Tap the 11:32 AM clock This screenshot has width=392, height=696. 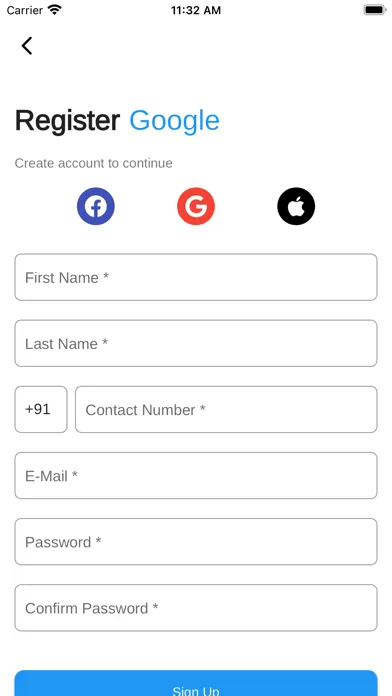196,10
